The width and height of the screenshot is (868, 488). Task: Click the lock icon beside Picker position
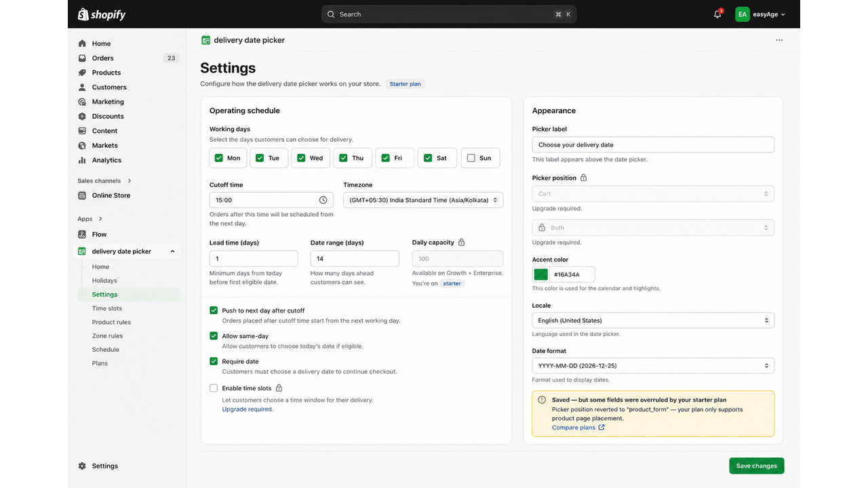pos(584,178)
